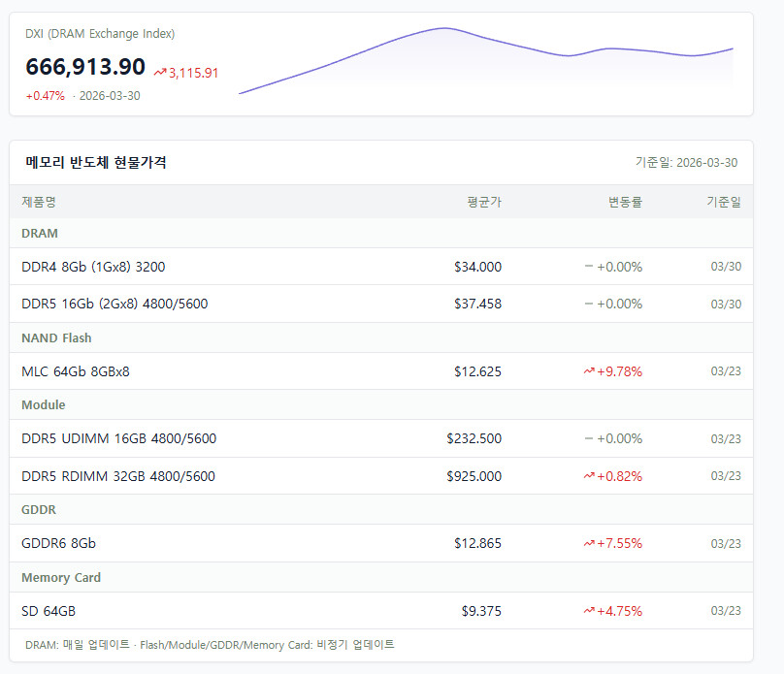Select the DDR4 8Gb (1Gx8) 3200 product name
The image size is (784, 674).
point(93,267)
